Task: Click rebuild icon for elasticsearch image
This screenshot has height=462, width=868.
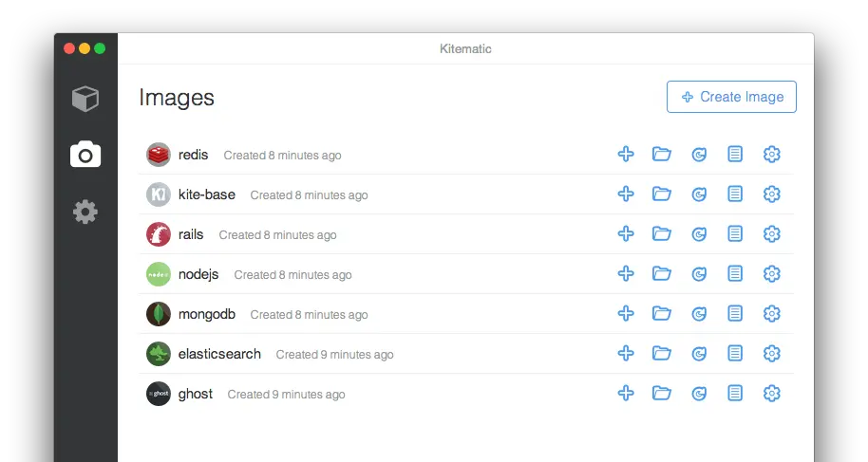Action: 699,354
